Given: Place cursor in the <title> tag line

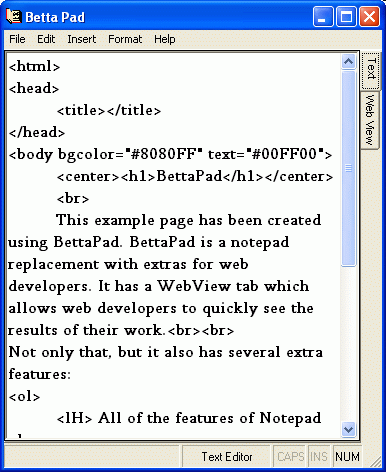Looking at the screenshot, I should tap(109, 110).
